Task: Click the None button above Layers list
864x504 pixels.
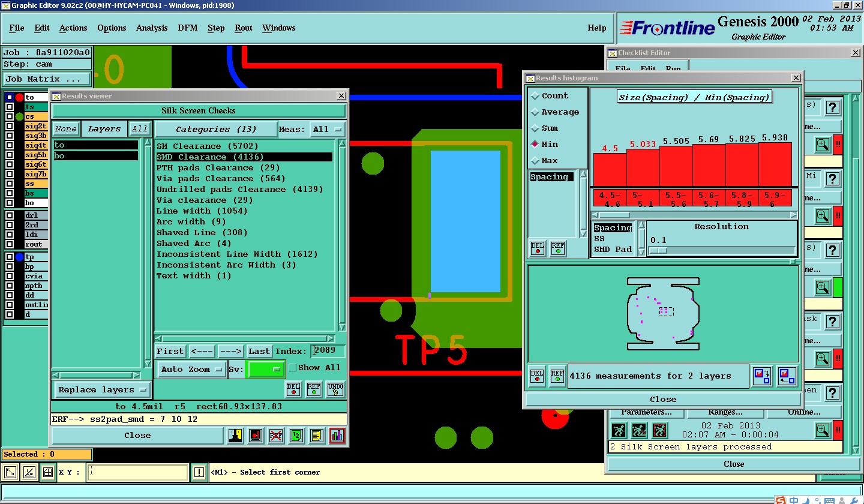Action: point(65,129)
